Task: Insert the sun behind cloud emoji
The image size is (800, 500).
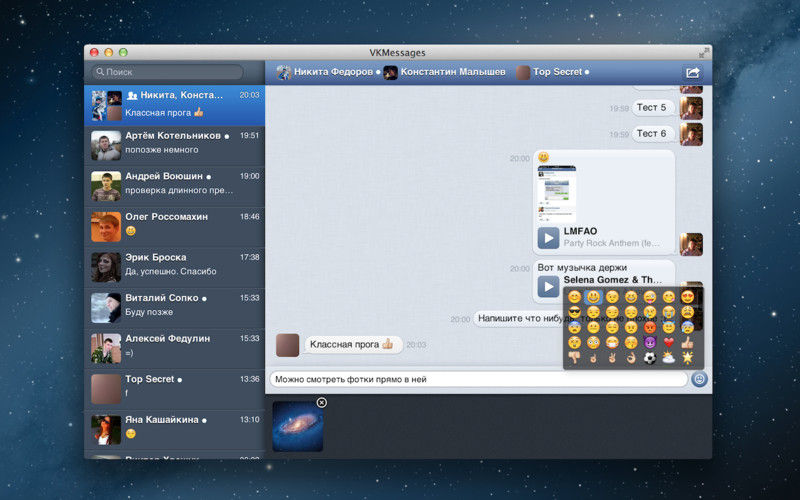Action: pos(668,358)
